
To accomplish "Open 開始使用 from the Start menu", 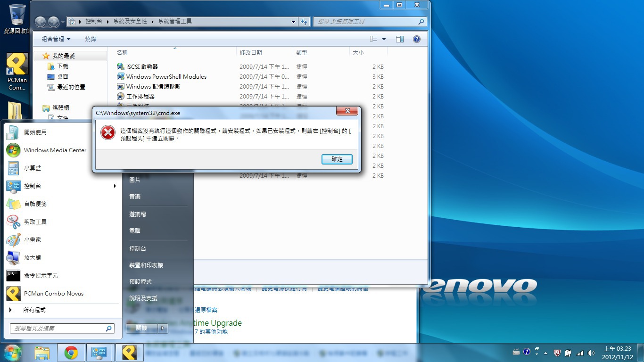I will pyautogui.click(x=62, y=132).
